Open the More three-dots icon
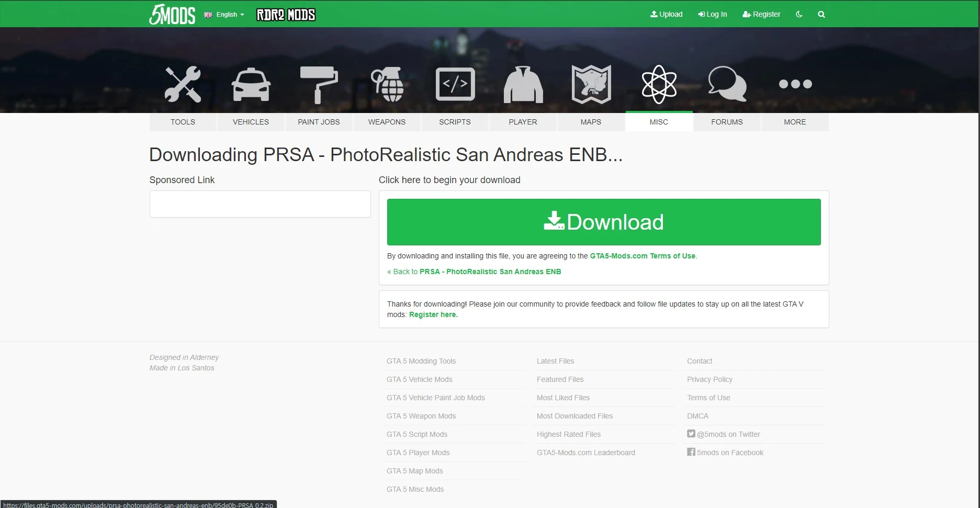Image resolution: width=980 pixels, height=508 pixels. 795,84
